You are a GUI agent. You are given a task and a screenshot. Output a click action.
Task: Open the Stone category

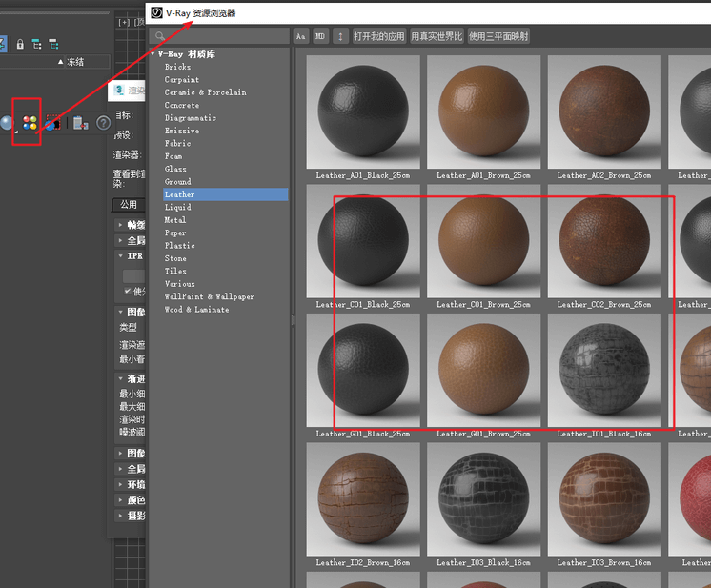pyautogui.click(x=175, y=258)
